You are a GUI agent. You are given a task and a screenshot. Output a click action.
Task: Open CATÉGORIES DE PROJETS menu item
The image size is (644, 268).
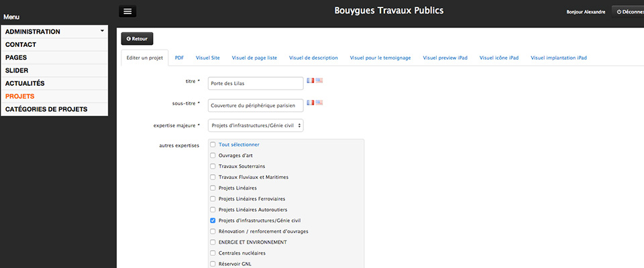click(54, 109)
